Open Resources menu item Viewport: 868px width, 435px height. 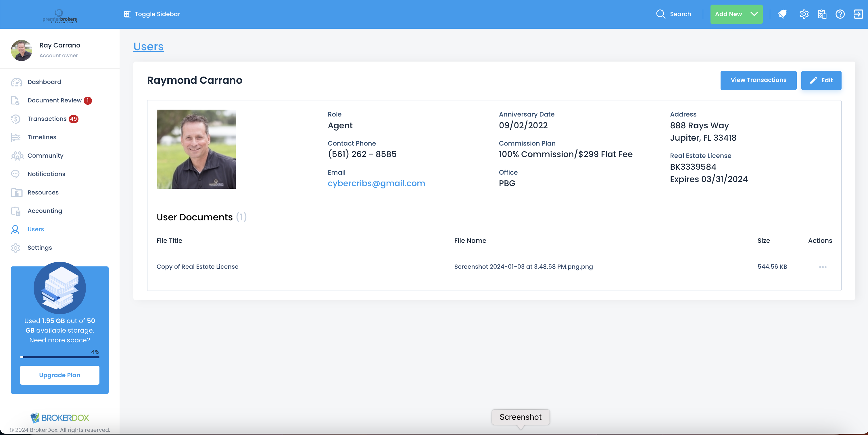43,192
